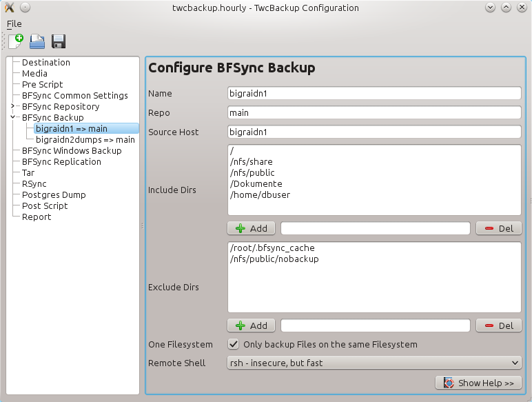Image resolution: width=532 pixels, height=402 pixels.
Task: Focus the Name input field
Action: click(374, 93)
